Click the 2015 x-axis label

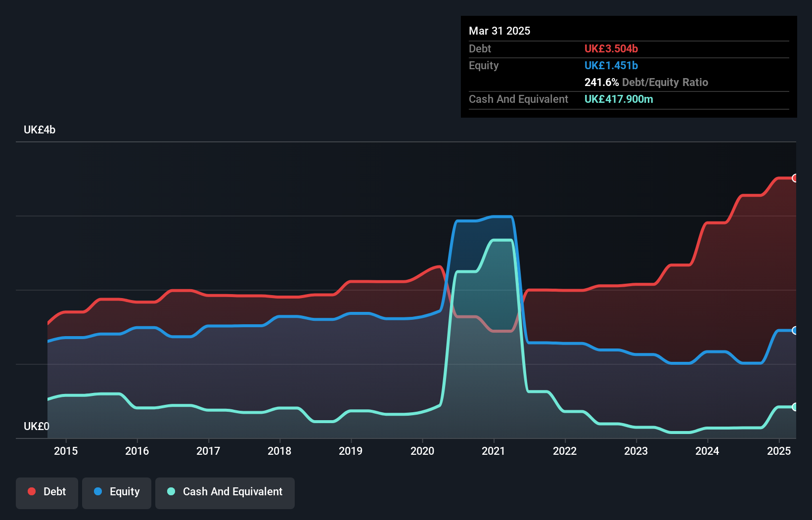(66, 451)
